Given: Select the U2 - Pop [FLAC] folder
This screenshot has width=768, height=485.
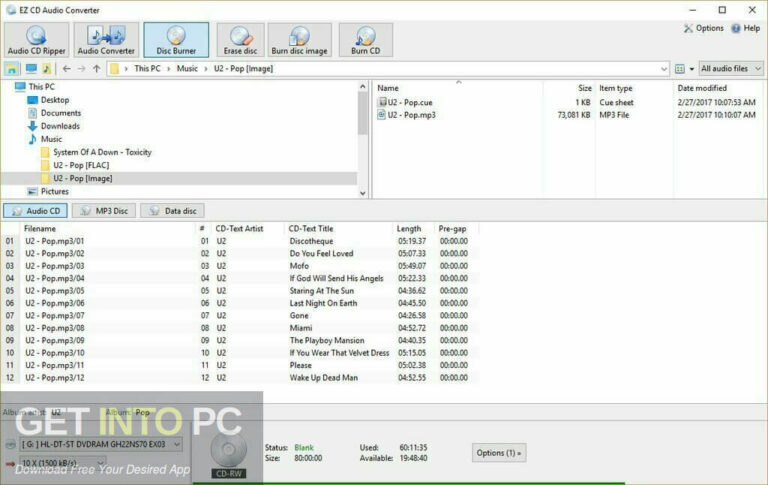Looking at the screenshot, I should [x=81, y=166].
